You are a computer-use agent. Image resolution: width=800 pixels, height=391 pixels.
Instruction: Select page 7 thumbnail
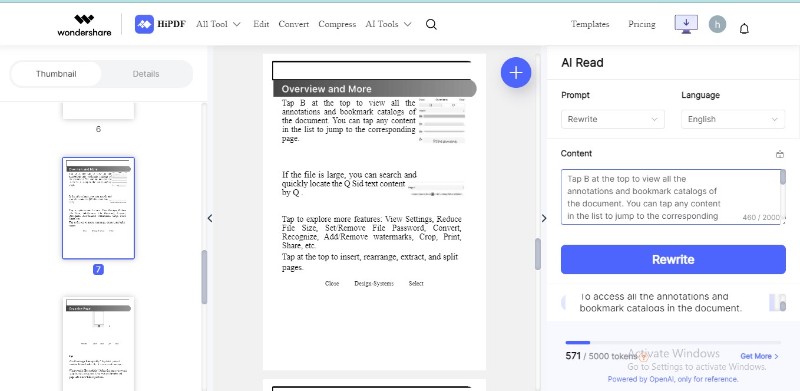pos(98,208)
